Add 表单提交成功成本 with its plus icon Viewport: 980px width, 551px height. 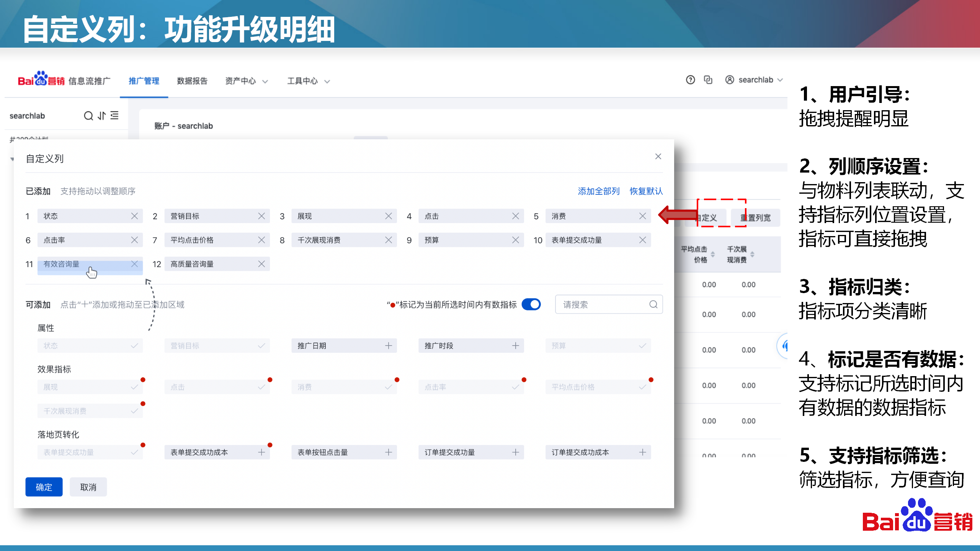(261, 452)
